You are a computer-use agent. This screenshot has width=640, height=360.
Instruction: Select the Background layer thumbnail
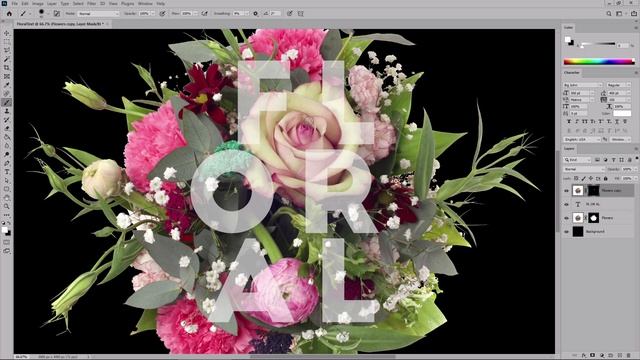click(578, 231)
